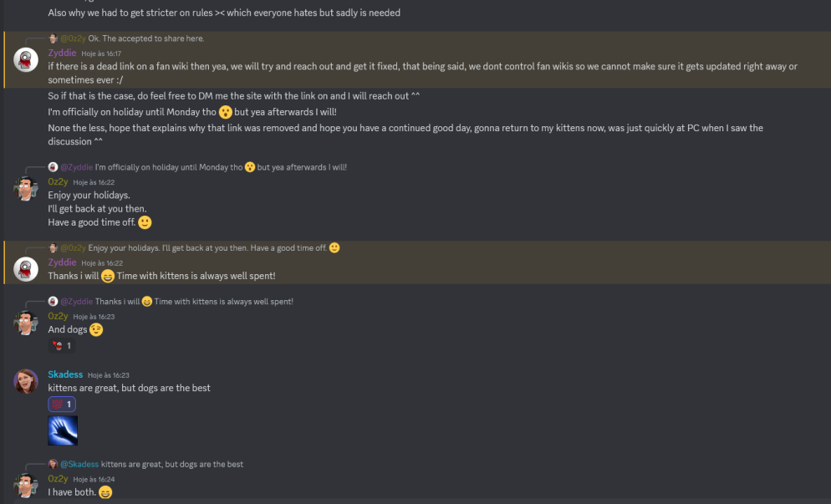Click the "Hoje às 16:23" timestamp beside Skadess

[x=109, y=375]
